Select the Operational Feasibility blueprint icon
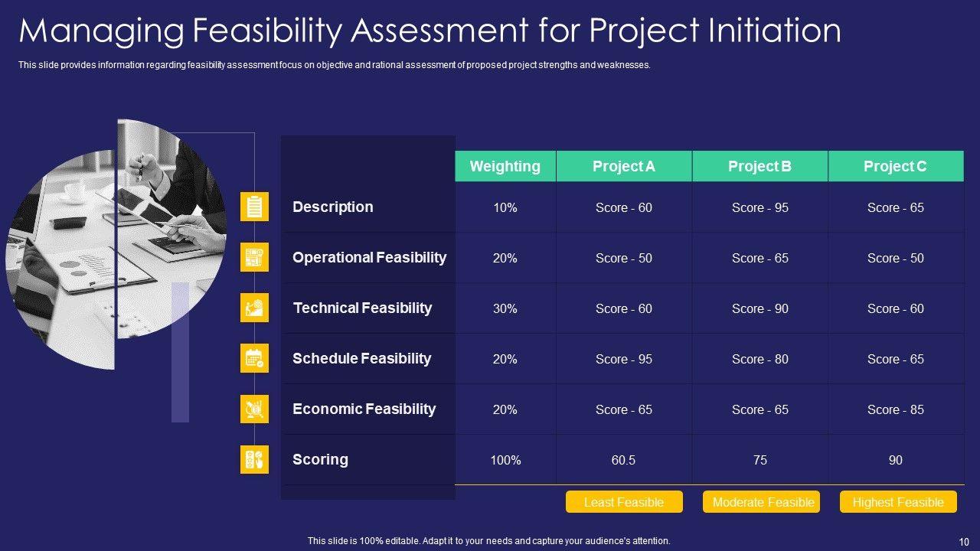Screen dimensions: 980x551 pos(254,257)
